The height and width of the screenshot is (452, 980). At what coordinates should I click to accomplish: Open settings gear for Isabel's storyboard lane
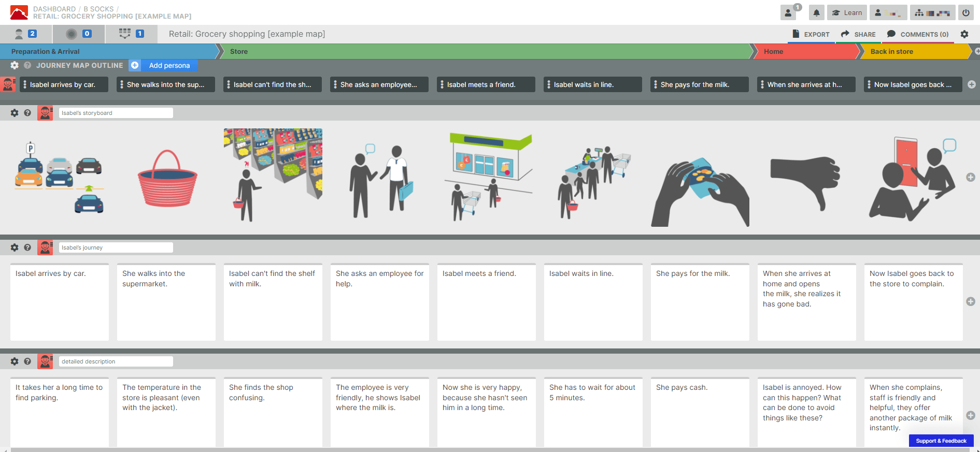(15, 113)
